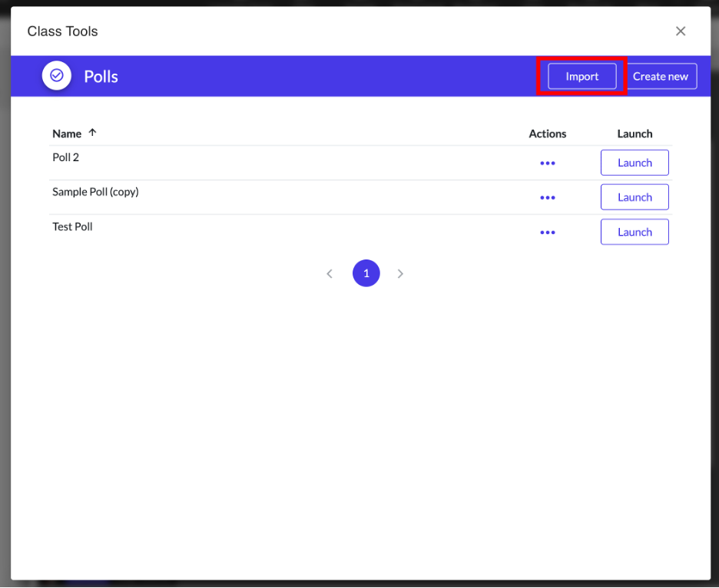
Task: Close the Class Tools dialog
Action: tap(680, 31)
